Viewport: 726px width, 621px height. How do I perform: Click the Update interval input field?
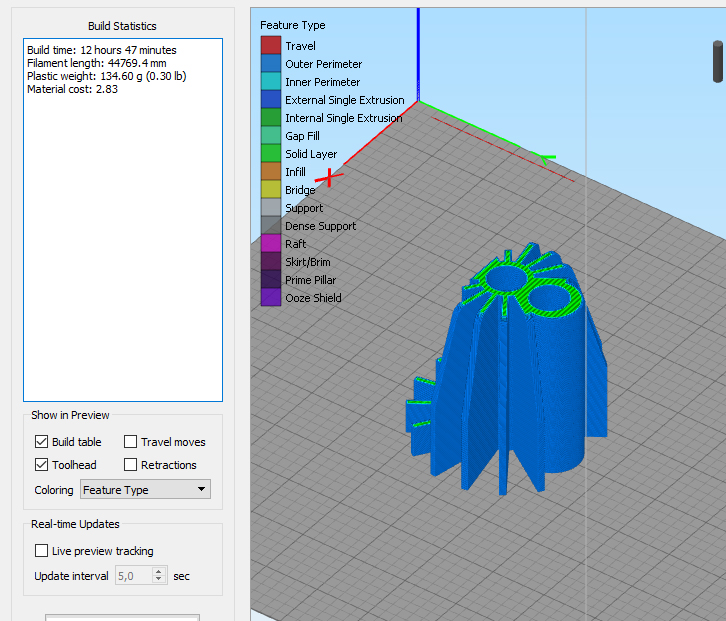coord(133,576)
